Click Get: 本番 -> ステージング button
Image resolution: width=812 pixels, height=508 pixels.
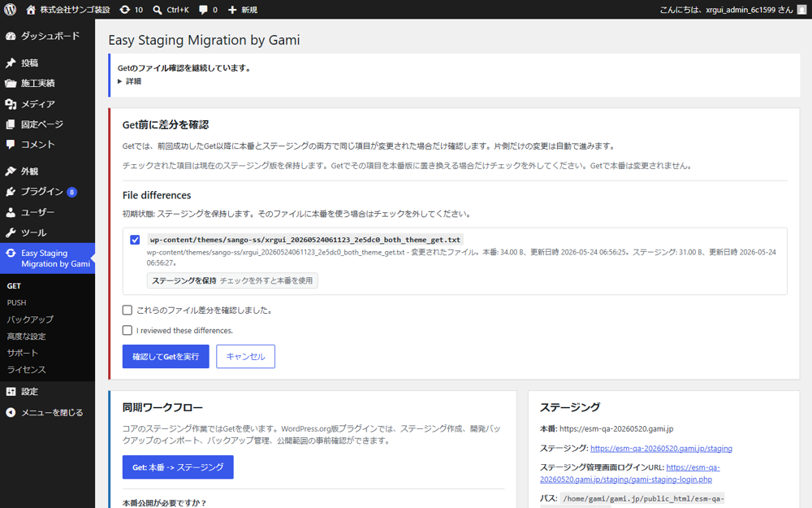pos(178,467)
